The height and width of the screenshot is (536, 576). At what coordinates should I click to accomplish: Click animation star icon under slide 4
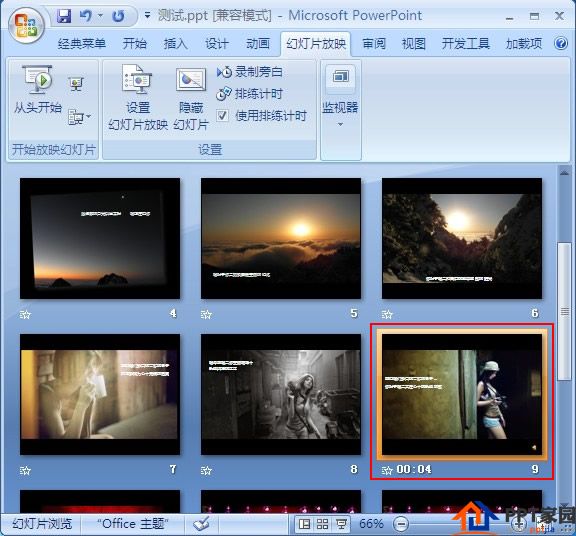pos(25,314)
